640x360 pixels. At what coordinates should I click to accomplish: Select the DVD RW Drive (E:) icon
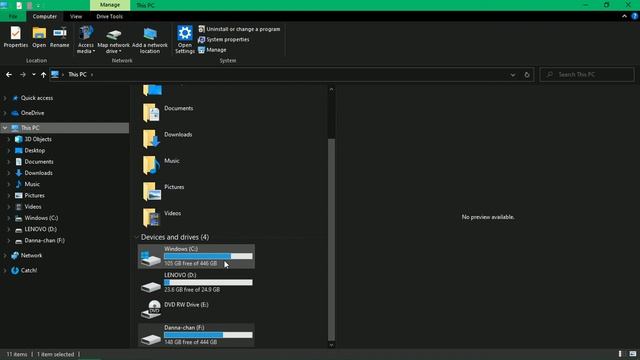[x=151, y=309]
